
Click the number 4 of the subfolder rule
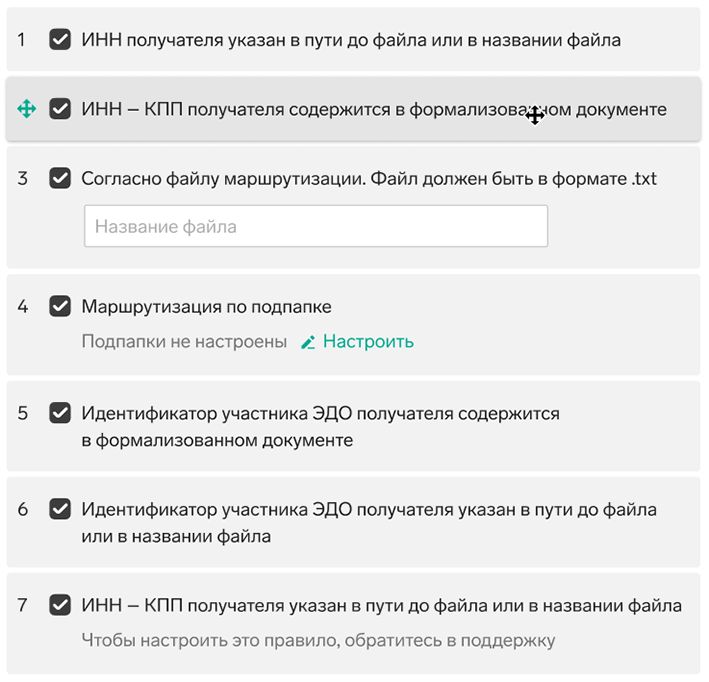(x=23, y=306)
